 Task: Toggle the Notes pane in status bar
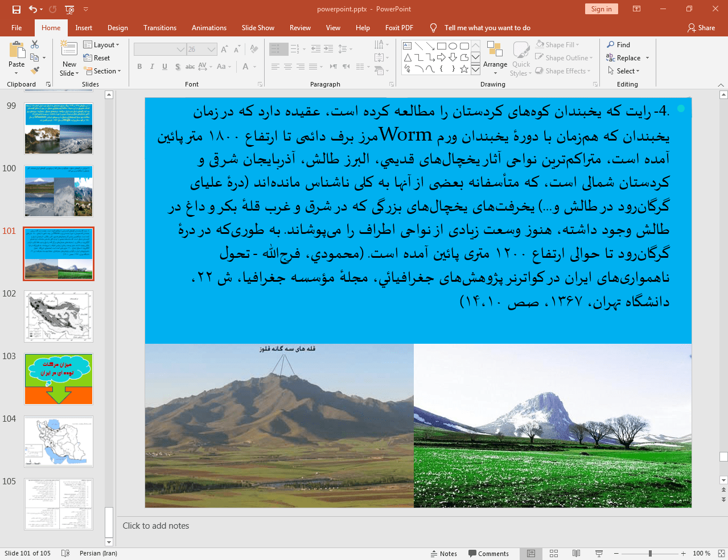pyautogui.click(x=444, y=554)
